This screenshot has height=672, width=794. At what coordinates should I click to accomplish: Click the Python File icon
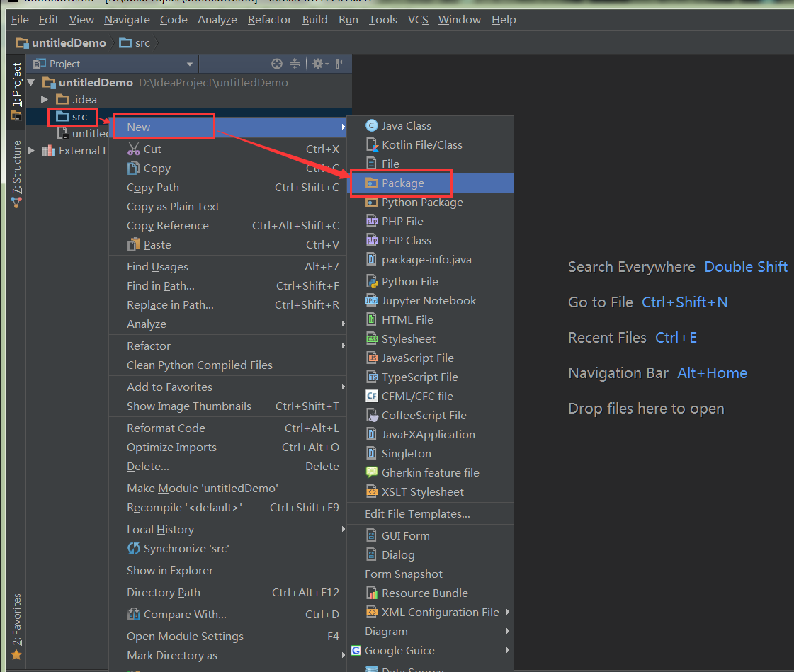coord(372,282)
